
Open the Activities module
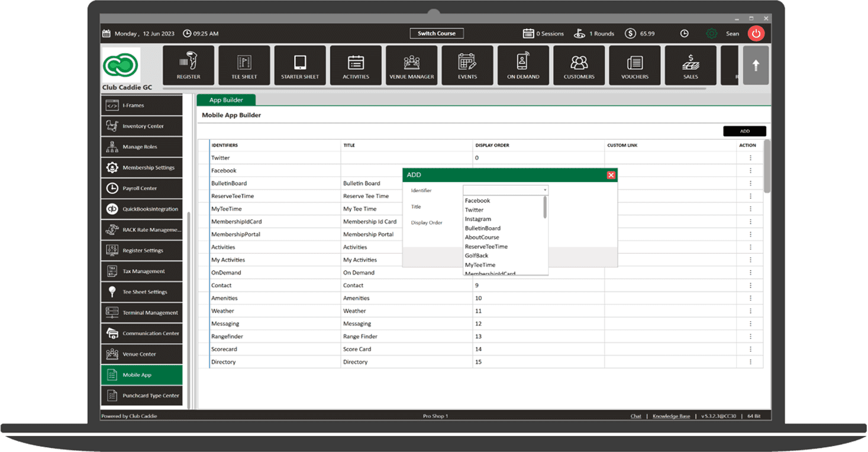[x=356, y=65]
